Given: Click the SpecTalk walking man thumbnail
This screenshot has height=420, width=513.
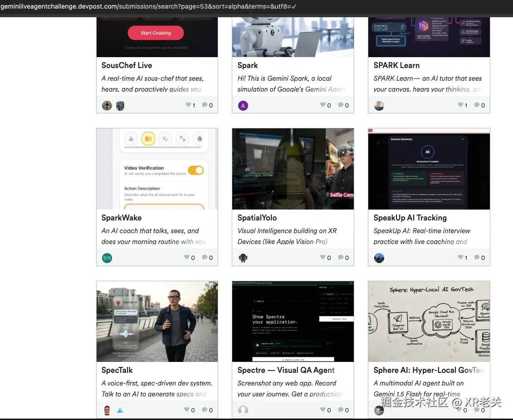Looking at the screenshot, I should coord(157,321).
